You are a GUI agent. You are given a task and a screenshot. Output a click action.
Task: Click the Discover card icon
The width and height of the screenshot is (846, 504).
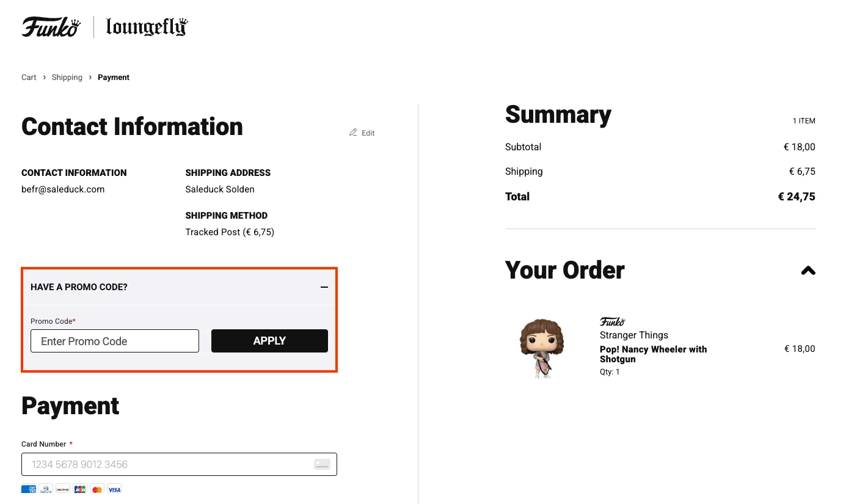[62, 489]
